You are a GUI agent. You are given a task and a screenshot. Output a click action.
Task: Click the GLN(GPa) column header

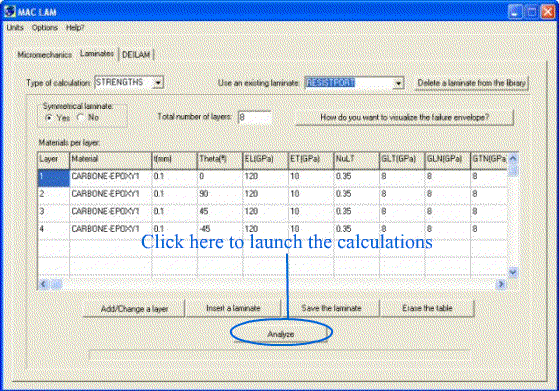click(x=447, y=161)
